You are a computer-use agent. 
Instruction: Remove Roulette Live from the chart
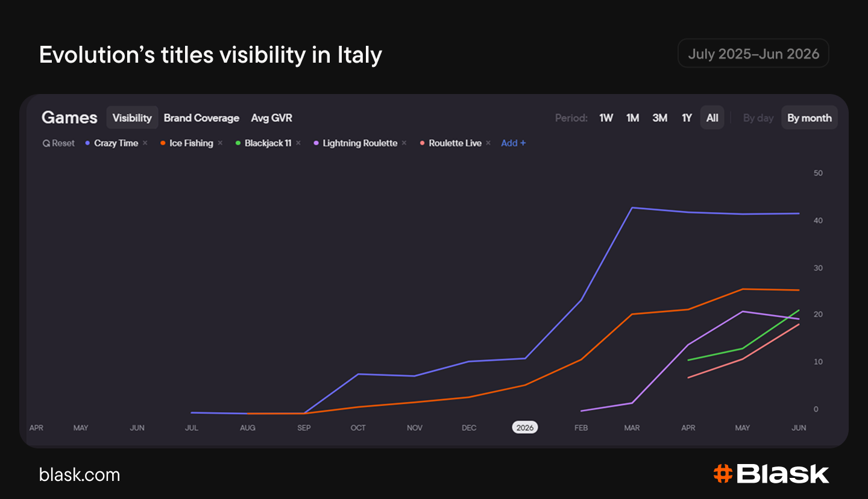tap(488, 143)
